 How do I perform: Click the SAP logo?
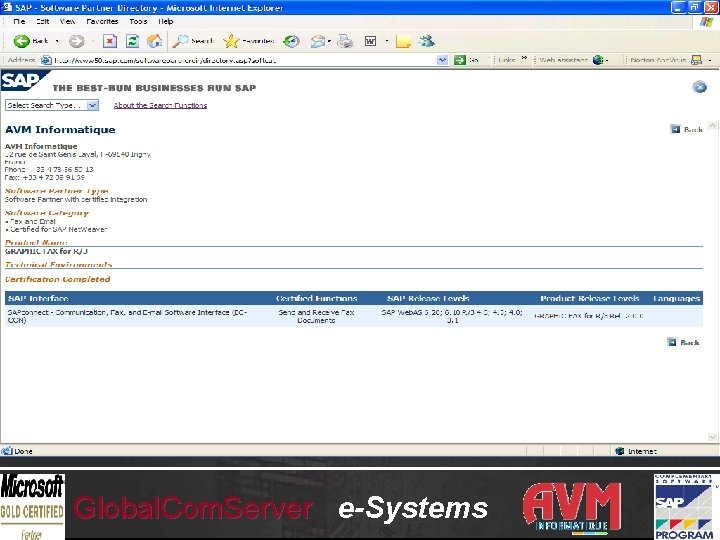click(25, 81)
